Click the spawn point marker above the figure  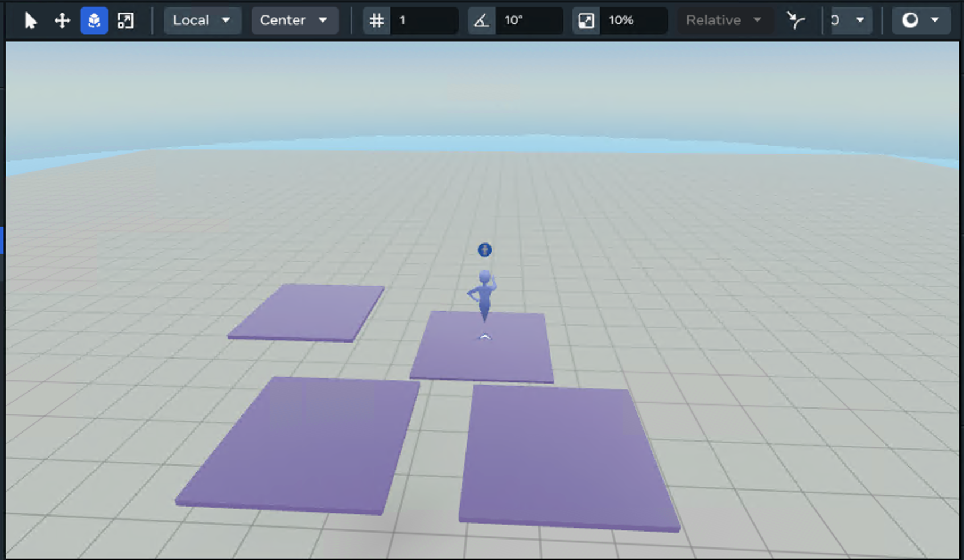[x=484, y=250]
